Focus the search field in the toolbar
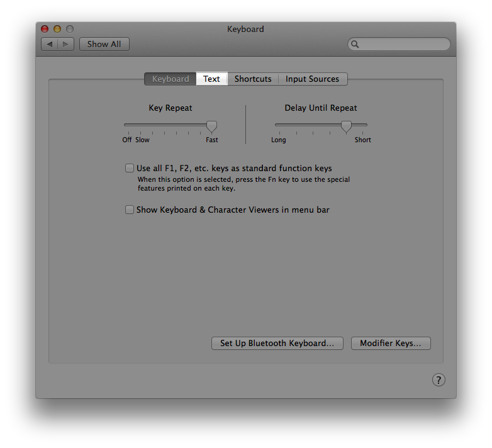492x448 pixels. (x=403, y=44)
